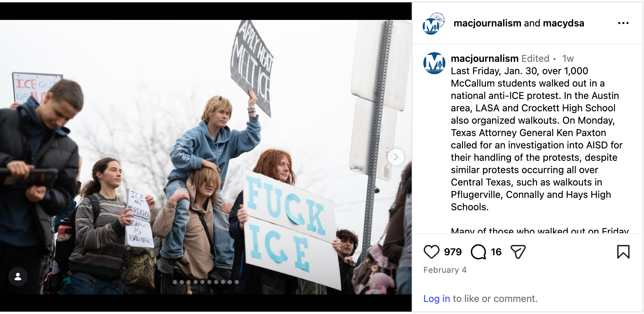Image resolution: width=644 pixels, height=314 pixels.
Task: Open the 1w timestamp on caption
Action: click(x=568, y=59)
